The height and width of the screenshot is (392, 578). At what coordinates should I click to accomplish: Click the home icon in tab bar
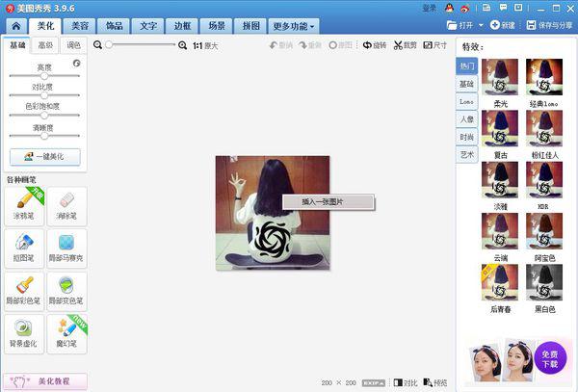[x=14, y=25]
